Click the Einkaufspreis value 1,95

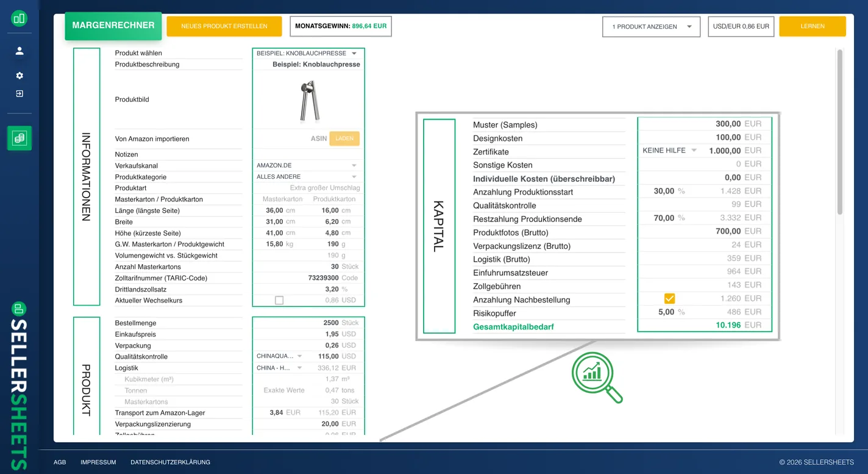(332, 334)
